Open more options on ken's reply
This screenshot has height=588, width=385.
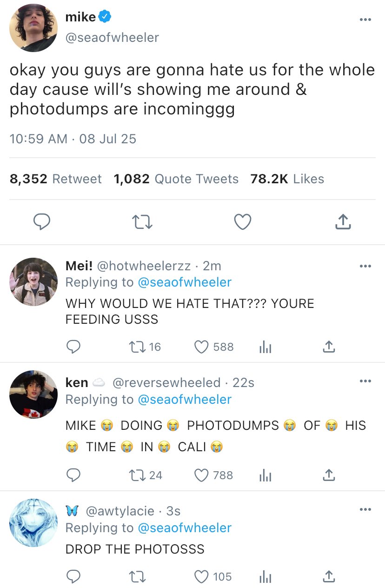(x=365, y=381)
